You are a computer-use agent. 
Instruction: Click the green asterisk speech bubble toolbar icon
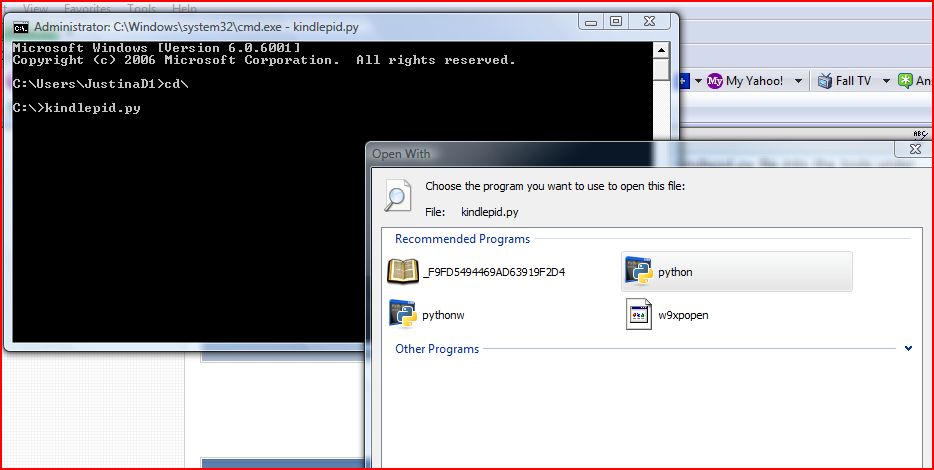[905, 81]
